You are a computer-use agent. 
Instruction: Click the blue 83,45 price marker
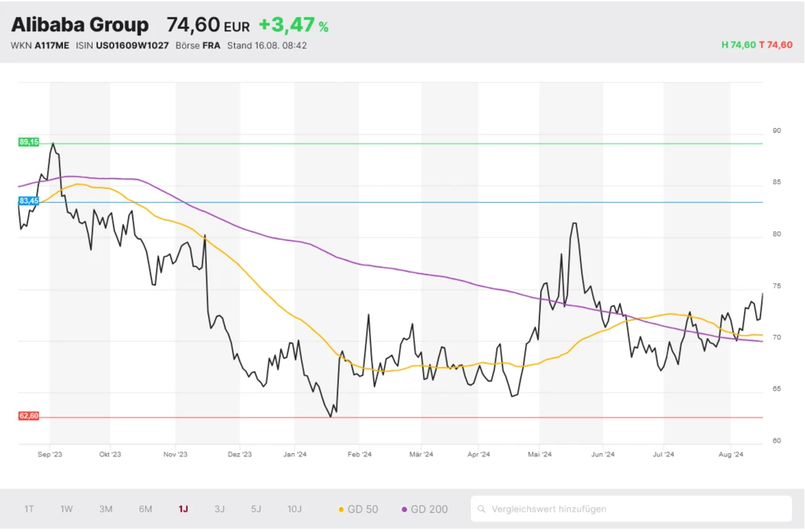tap(28, 200)
